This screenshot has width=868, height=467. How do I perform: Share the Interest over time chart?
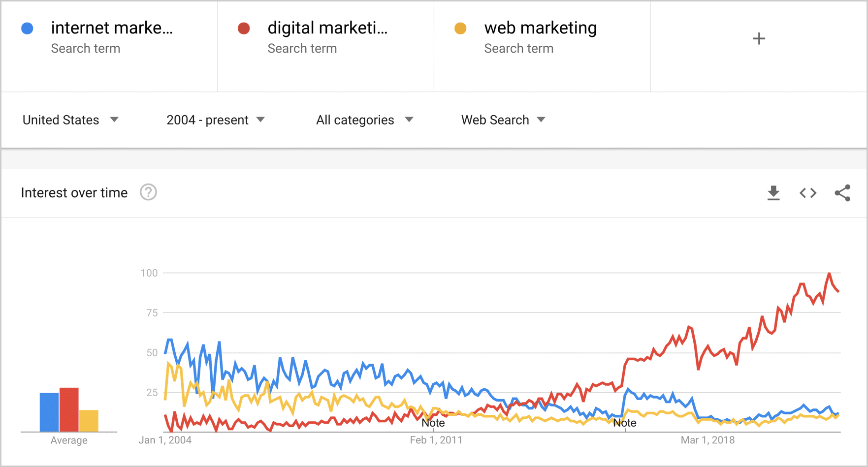842,193
